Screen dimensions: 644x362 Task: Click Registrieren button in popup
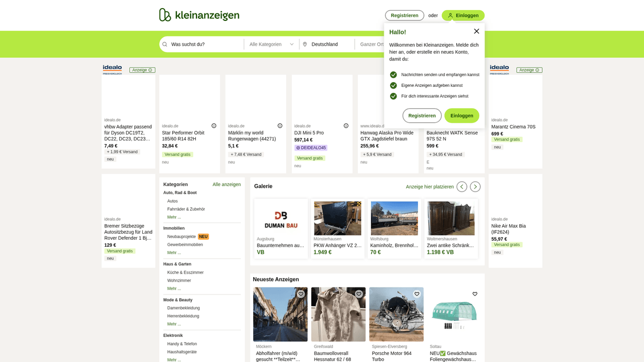point(422,116)
